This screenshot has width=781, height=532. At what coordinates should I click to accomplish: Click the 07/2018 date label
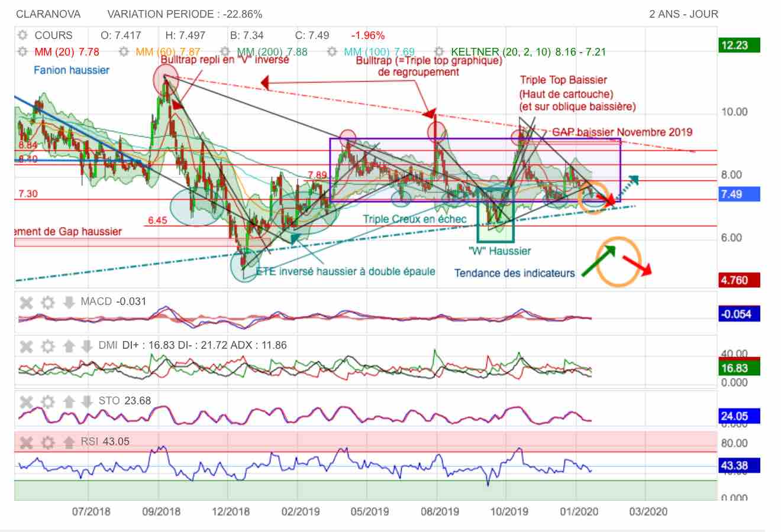[91, 511]
